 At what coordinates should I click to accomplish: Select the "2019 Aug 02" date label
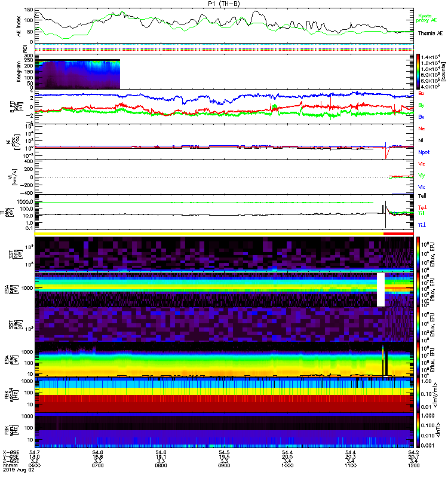click(x=19, y=470)
